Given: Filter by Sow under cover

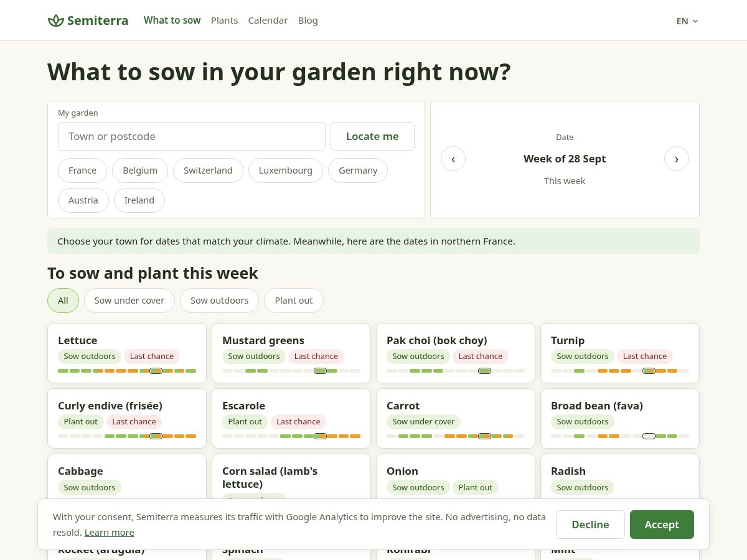Looking at the screenshot, I should pos(129,301).
